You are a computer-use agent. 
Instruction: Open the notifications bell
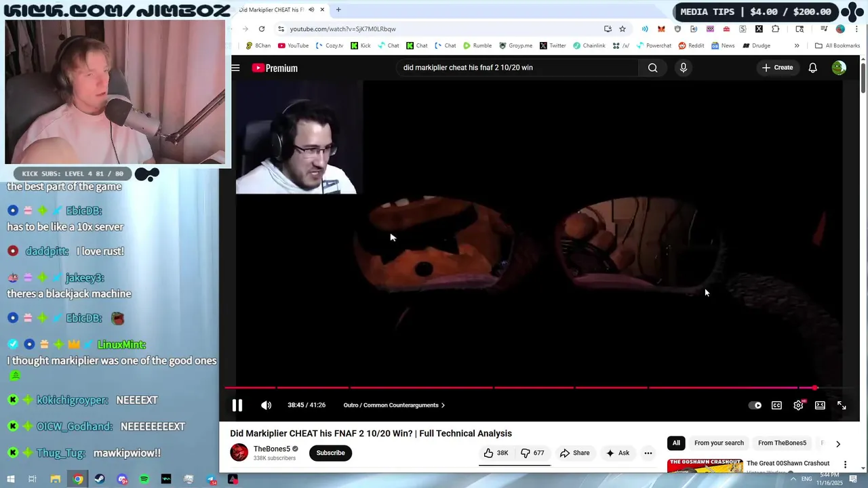(x=812, y=68)
